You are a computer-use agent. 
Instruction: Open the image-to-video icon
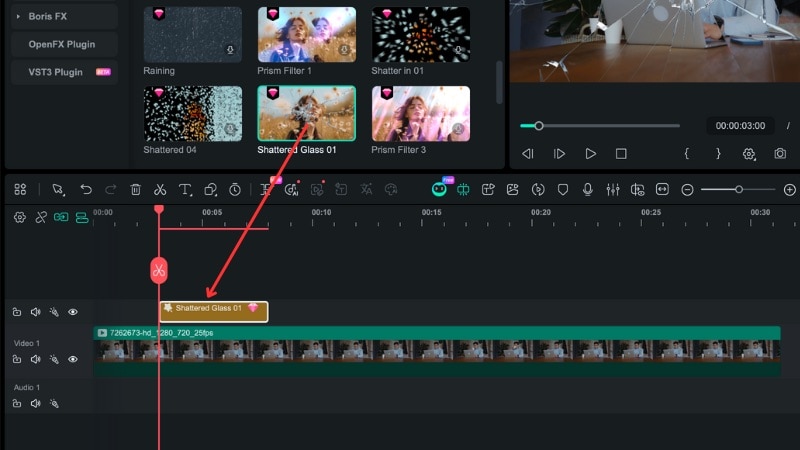pos(513,190)
